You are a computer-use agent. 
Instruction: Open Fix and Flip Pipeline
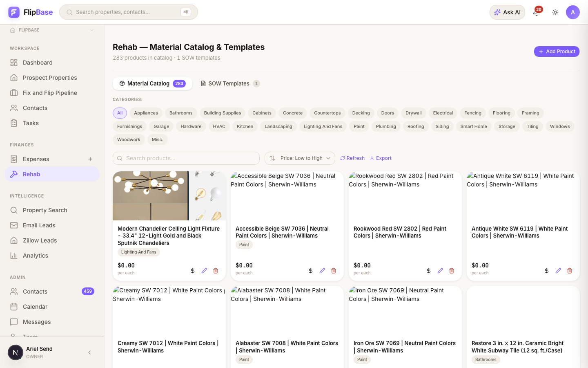[x=52, y=93]
